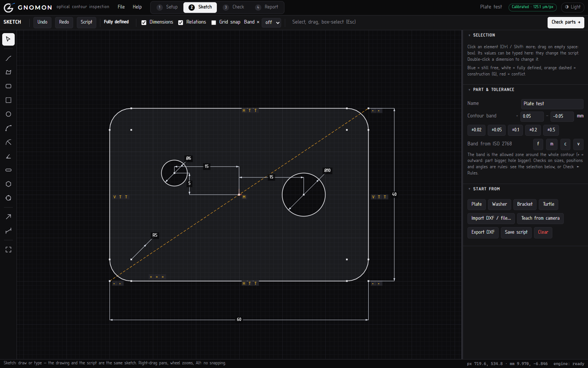Toggle the Light theme switch
This screenshot has width=588, height=368.
[x=573, y=7]
